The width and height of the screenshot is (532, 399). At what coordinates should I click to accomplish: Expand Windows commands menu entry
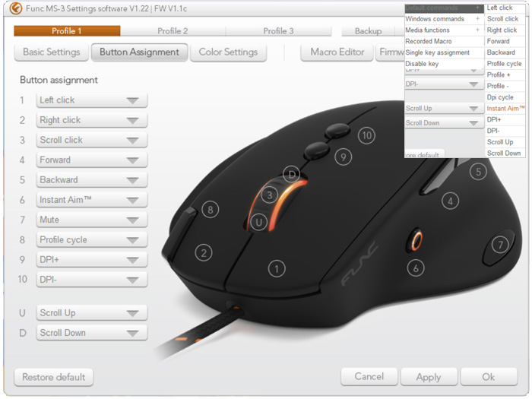(x=444, y=19)
